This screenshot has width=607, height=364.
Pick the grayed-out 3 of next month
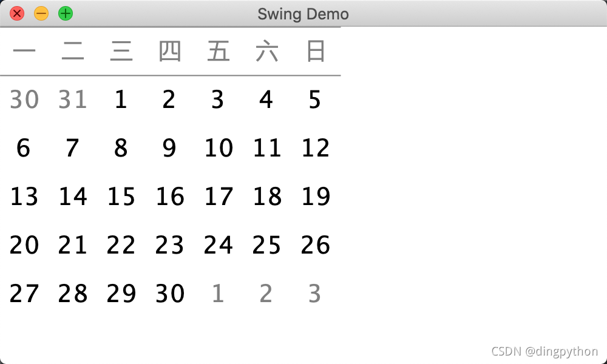click(x=314, y=293)
